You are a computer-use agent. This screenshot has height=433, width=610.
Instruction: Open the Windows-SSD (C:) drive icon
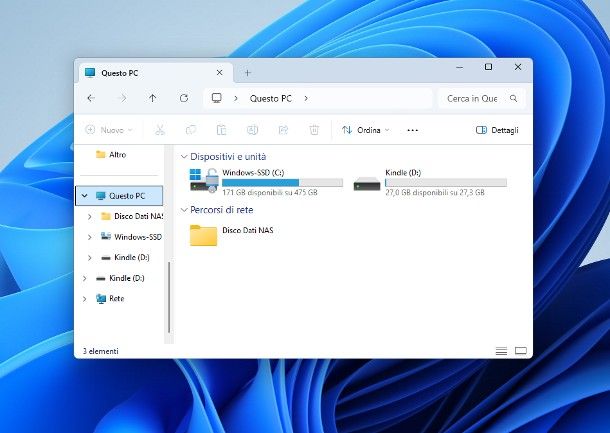click(203, 181)
